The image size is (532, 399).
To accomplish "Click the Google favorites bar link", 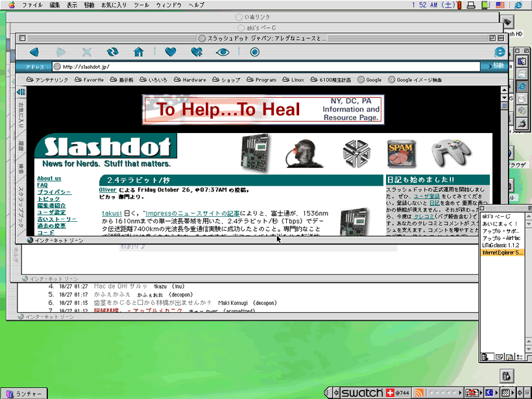I will tap(370, 80).
